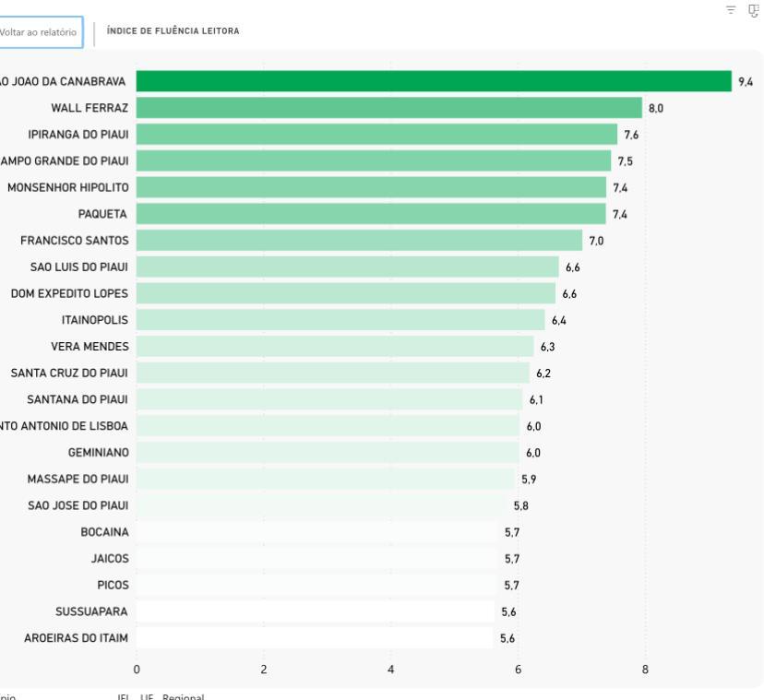Click the Picos category label
The height and width of the screenshot is (700, 764).
[113, 585]
